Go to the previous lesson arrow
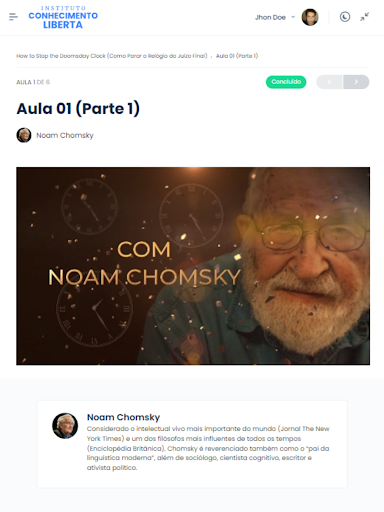The height and width of the screenshot is (512, 384). tap(329, 82)
